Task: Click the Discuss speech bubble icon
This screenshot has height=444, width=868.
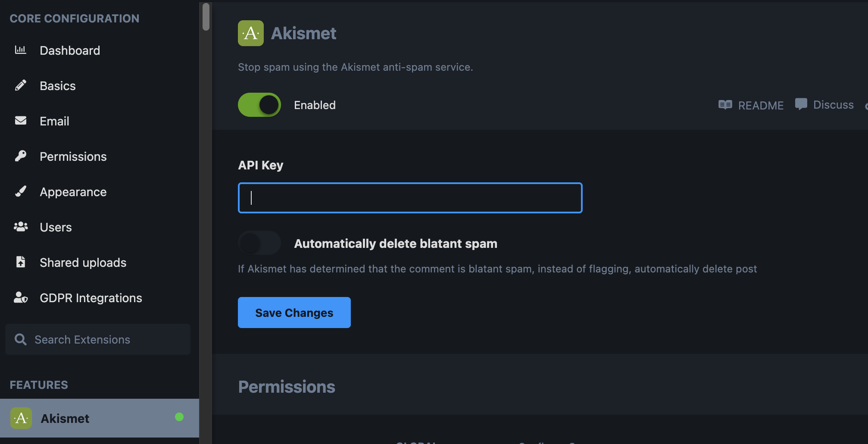Action: coord(801,104)
